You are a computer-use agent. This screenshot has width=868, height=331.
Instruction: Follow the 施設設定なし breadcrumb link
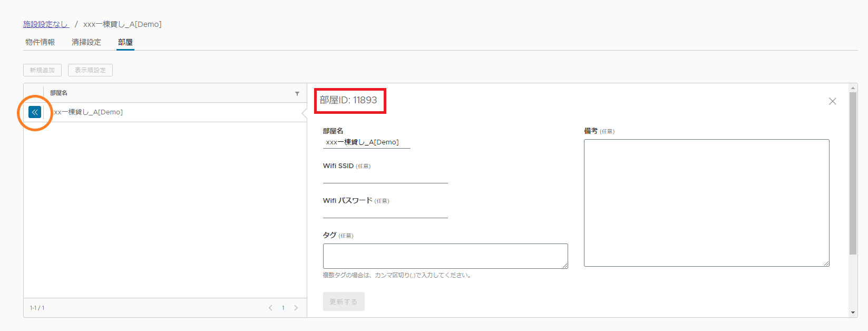46,24
